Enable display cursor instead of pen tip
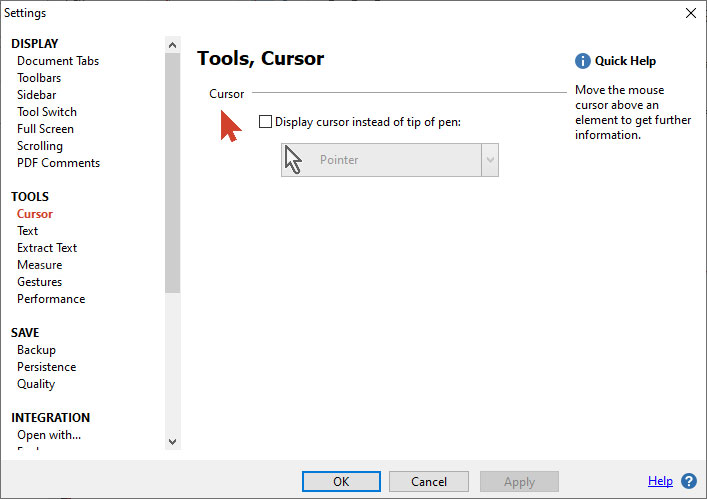The width and height of the screenshot is (707, 499). pos(265,122)
